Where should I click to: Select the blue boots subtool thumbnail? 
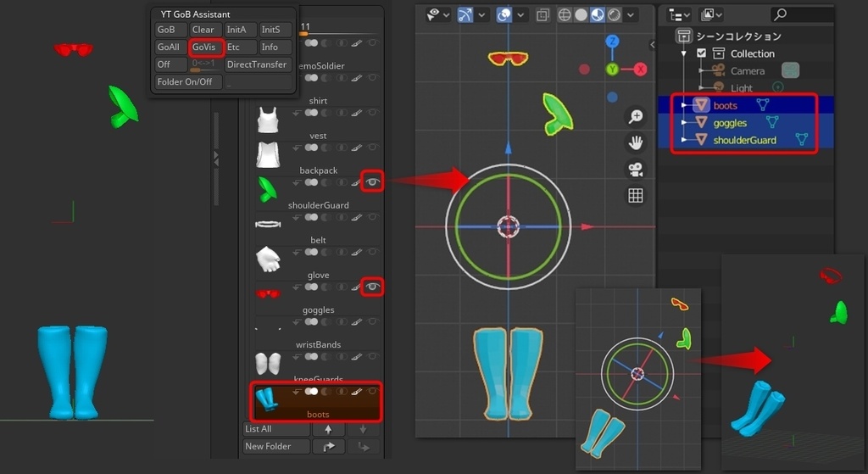click(268, 399)
